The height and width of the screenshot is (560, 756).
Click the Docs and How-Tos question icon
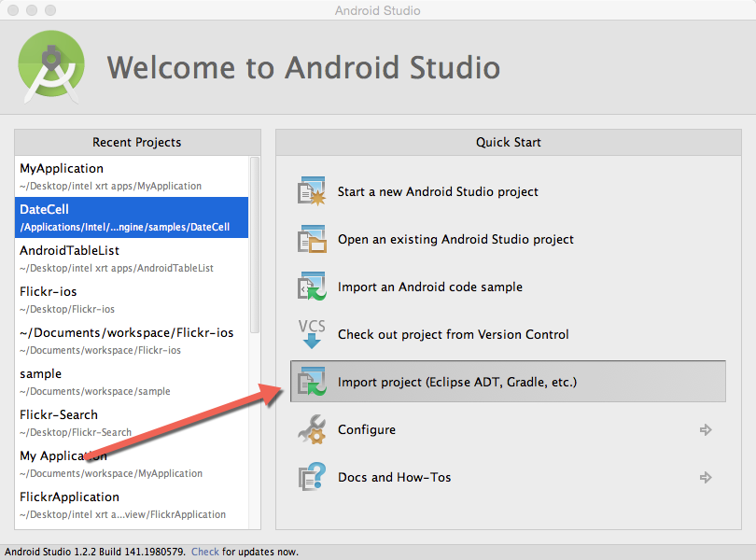point(312,477)
